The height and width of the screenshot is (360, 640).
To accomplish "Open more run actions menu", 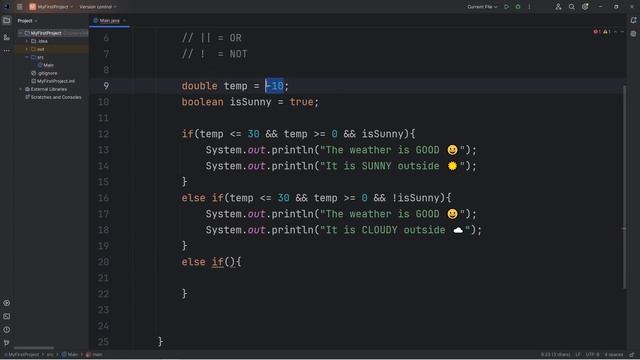I will (529, 7).
